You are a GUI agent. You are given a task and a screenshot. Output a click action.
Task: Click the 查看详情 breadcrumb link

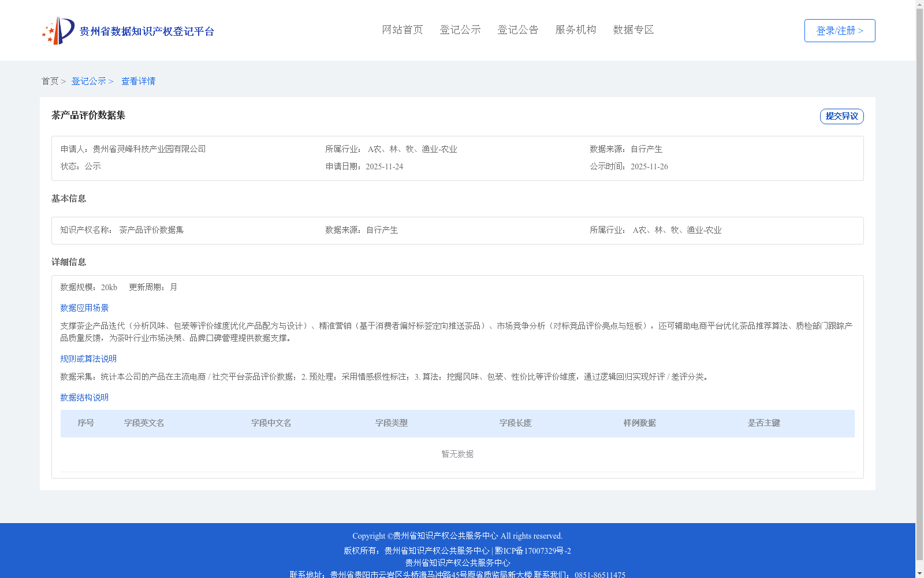(x=138, y=81)
